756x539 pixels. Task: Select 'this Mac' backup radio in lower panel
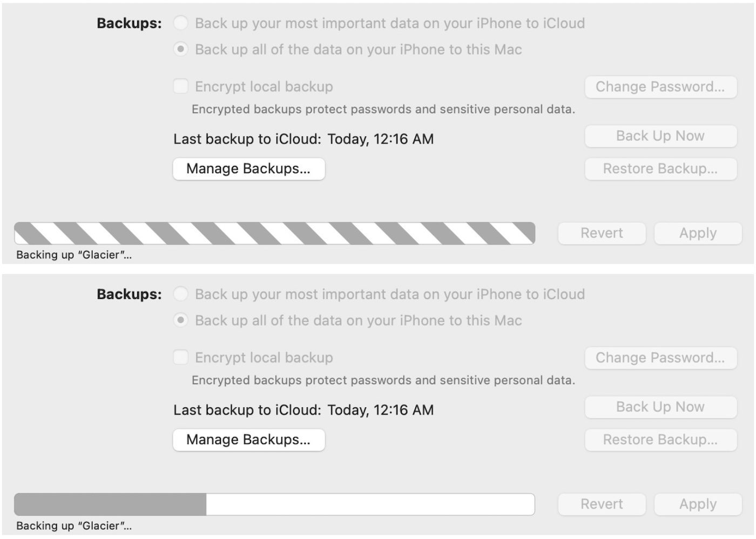coord(181,320)
